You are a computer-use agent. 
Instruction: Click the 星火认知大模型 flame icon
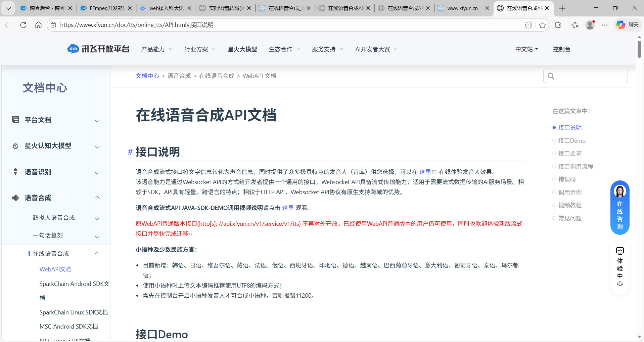[x=15, y=146]
